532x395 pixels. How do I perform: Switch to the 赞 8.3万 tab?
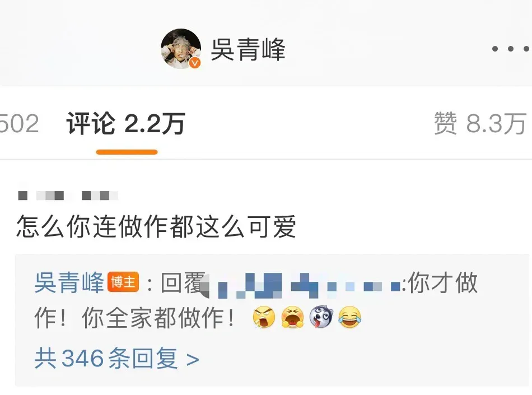(x=480, y=123)
